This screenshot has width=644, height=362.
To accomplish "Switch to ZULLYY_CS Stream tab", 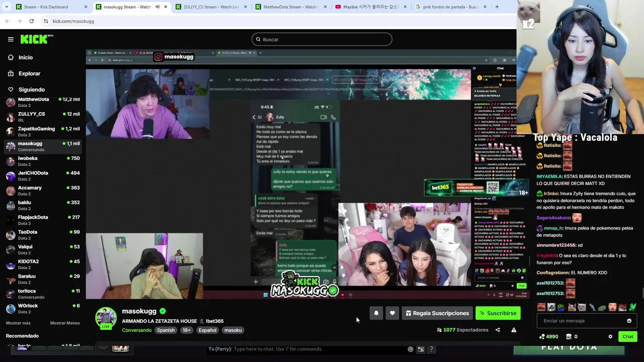I will click(x=211, y=7).
